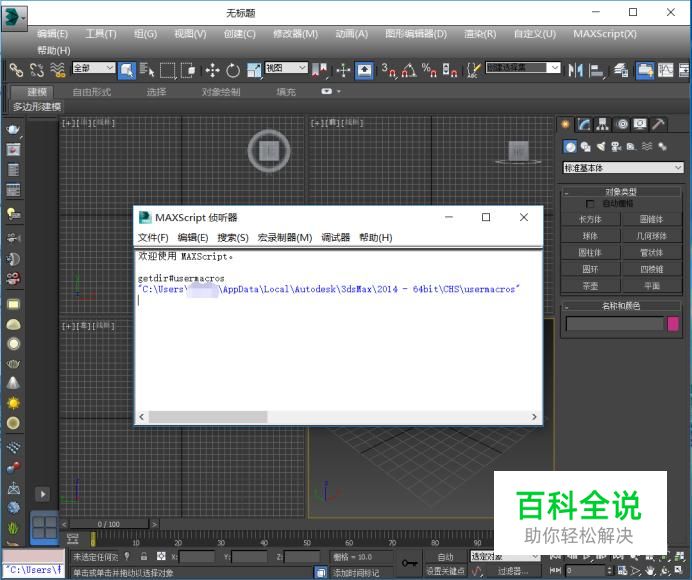Image resolution: width=692 pixels, height=580 pixels.
Task: Open the Modify panel tab
Action: click(584, 124)
